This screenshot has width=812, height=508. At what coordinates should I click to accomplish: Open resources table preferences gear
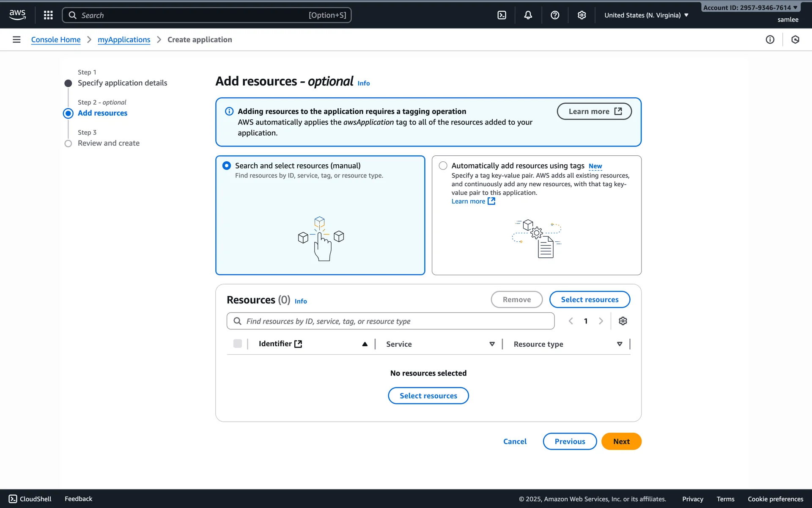point(623,321)
